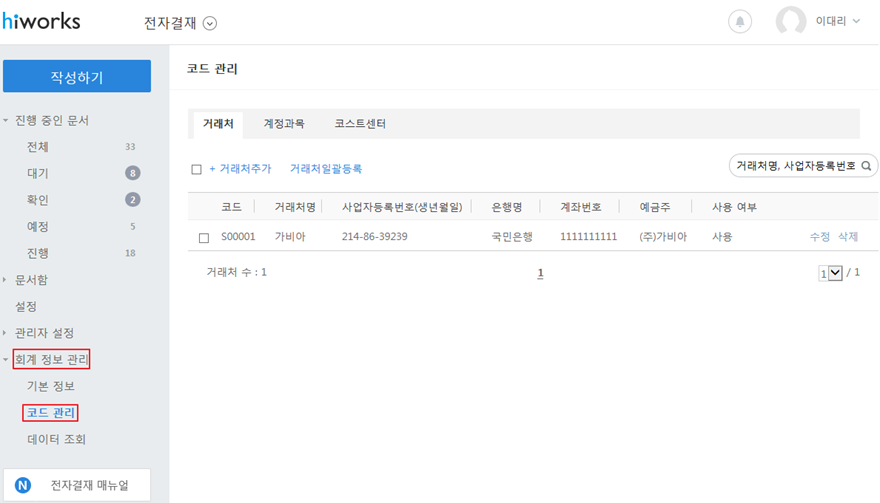880x503 pixels.
Task: Click the user profile avatar
Action: coord(791,21)
